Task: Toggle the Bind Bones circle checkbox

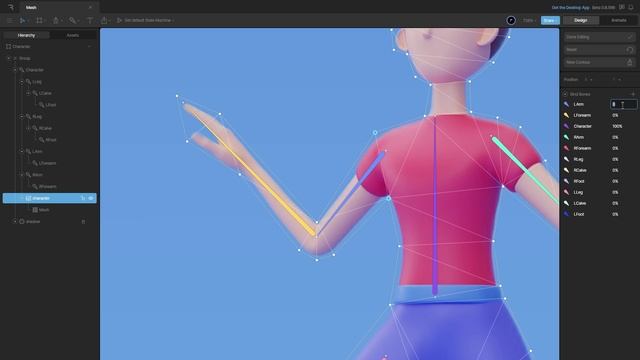Action: [565, 94]
